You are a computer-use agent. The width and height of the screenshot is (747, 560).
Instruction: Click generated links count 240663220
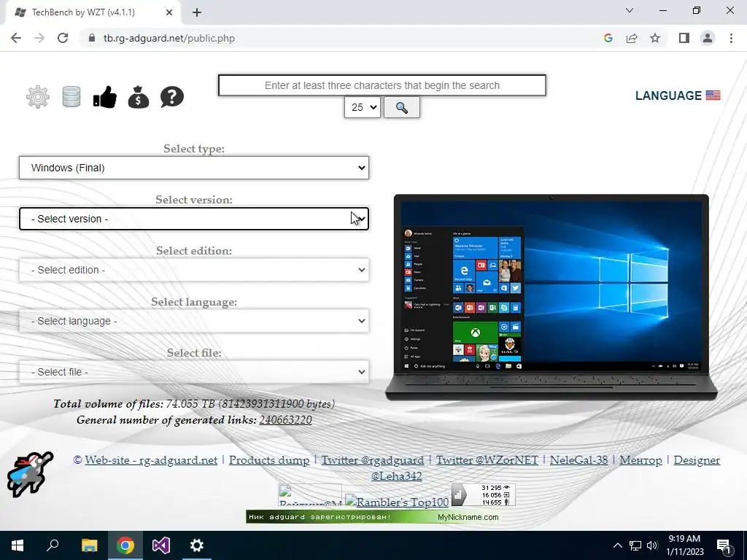coord(285,419)
